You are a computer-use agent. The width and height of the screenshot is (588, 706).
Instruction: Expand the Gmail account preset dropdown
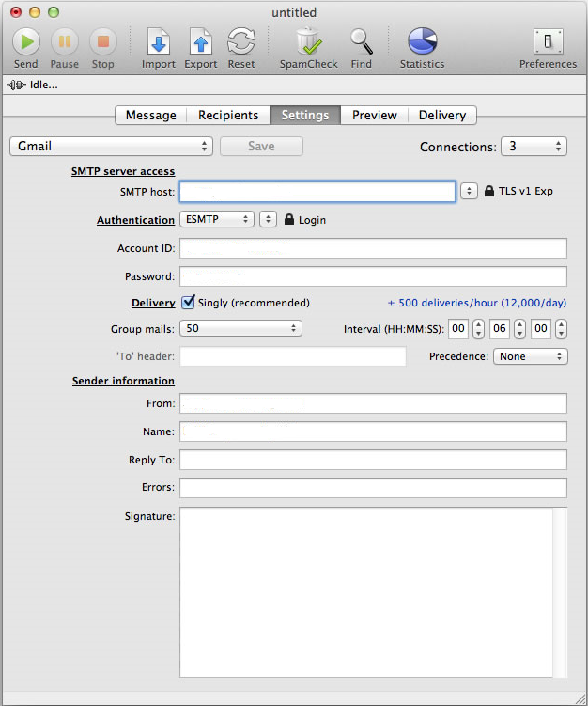(x=111, y=147)
